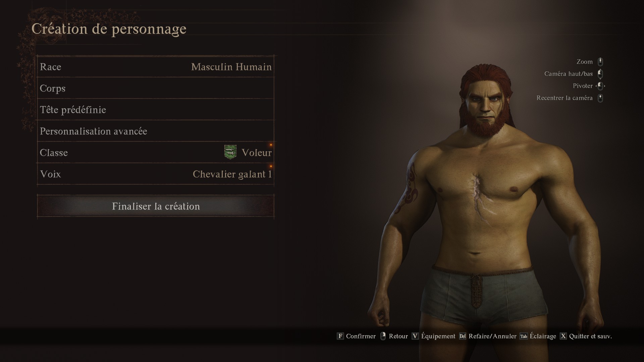Click the Del key Refaire/Annuler icon
644x362 pixels.
pyautogui.click(x=463, y=336)
